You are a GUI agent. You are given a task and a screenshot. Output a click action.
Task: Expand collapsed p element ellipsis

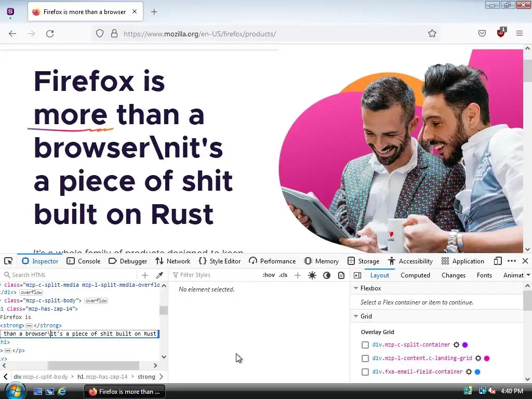[8, 351]
